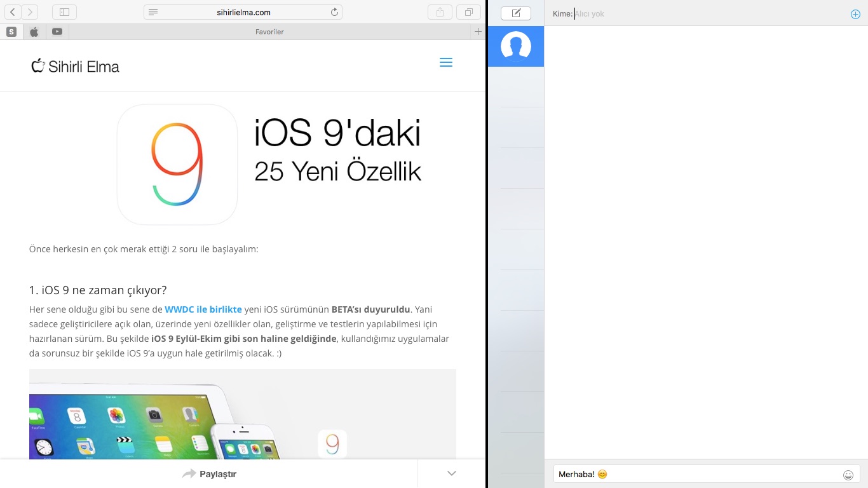Expand the chevron next to Paylaştır
The width and height of the screenshot is (868, 488).
(x=452, y=473)
